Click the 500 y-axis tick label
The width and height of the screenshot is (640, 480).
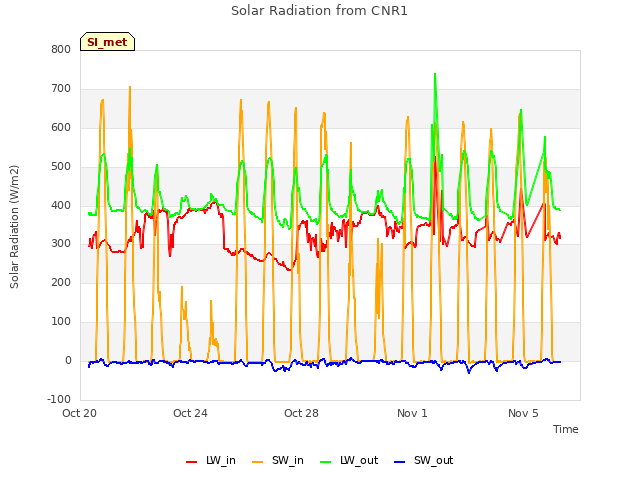click(61, 167)
